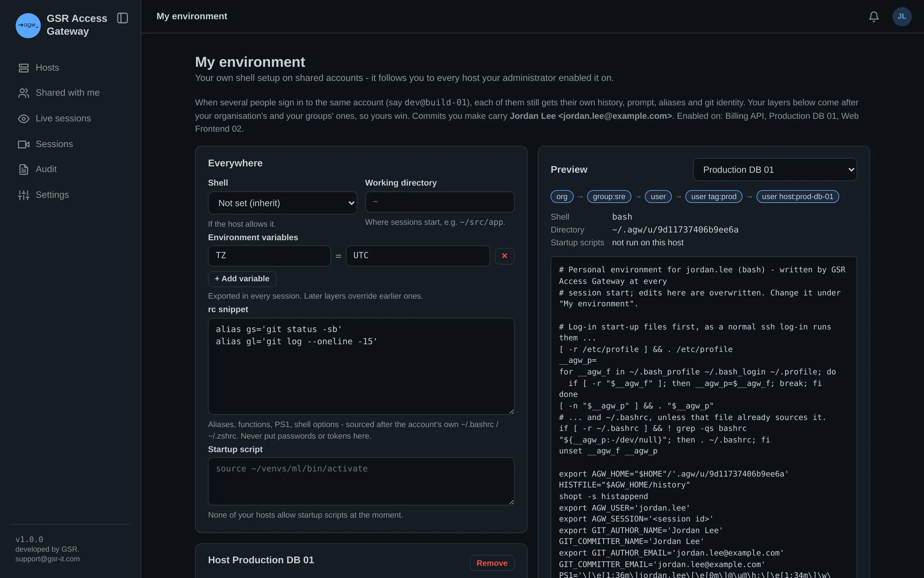Focus the Working directory field
Image resolution: width=924 pixels, height=578 pixels.
pos(439,202)
